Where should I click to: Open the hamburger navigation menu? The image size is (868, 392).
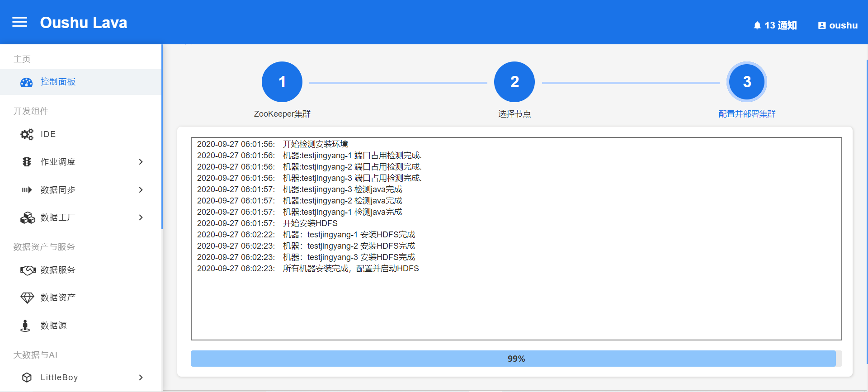pyautogui.click(x=19, y=22)
